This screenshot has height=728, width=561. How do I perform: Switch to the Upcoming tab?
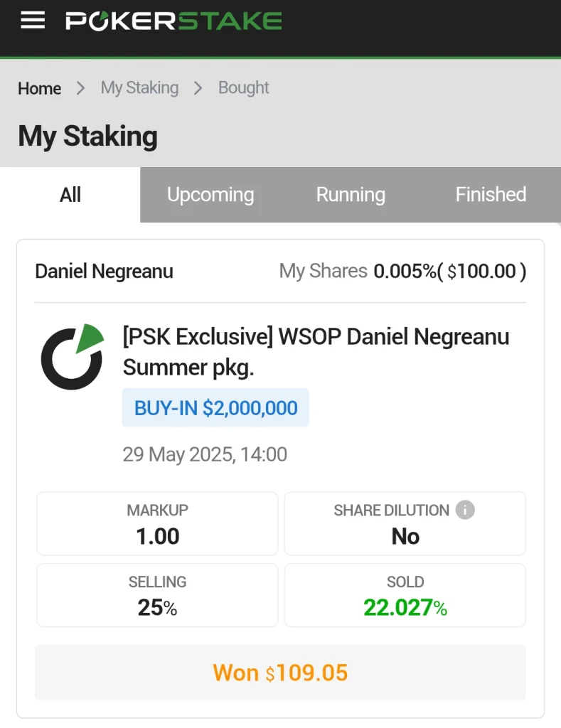tap(210, 195)
